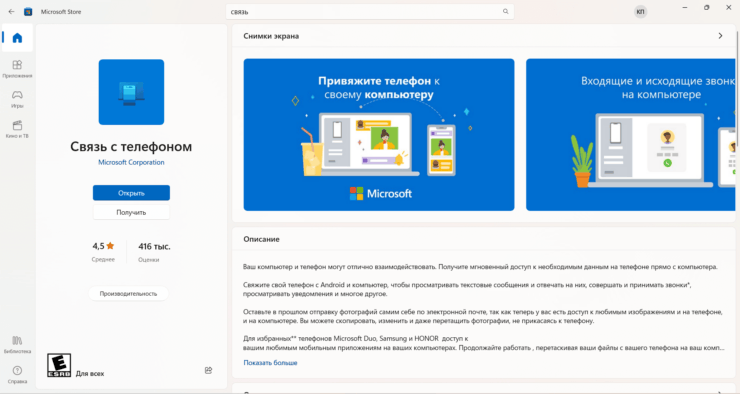Close the Microsoft Store window

tap(728, 8)
